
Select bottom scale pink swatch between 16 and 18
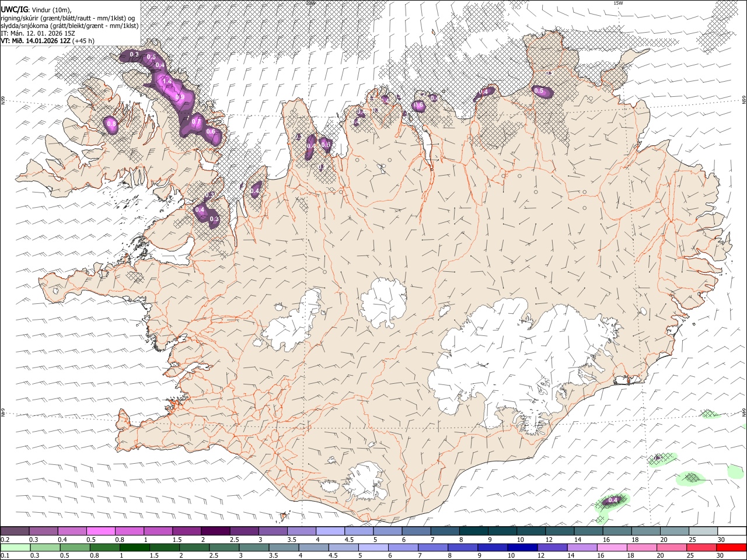click(611, 547)
